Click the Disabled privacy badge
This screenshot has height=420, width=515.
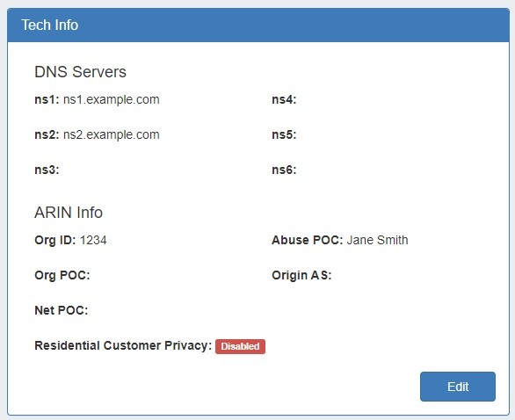(x=240, y=346)
